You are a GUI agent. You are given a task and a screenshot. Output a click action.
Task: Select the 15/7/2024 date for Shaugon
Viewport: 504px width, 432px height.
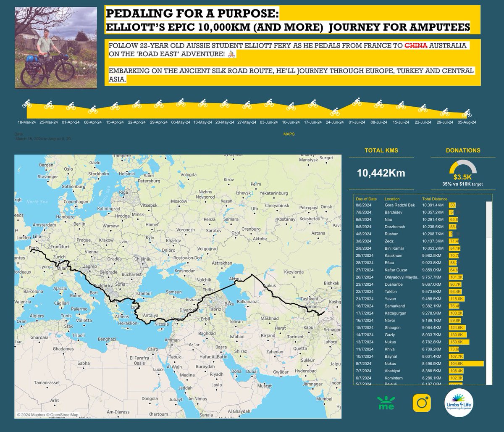point(364,327)
